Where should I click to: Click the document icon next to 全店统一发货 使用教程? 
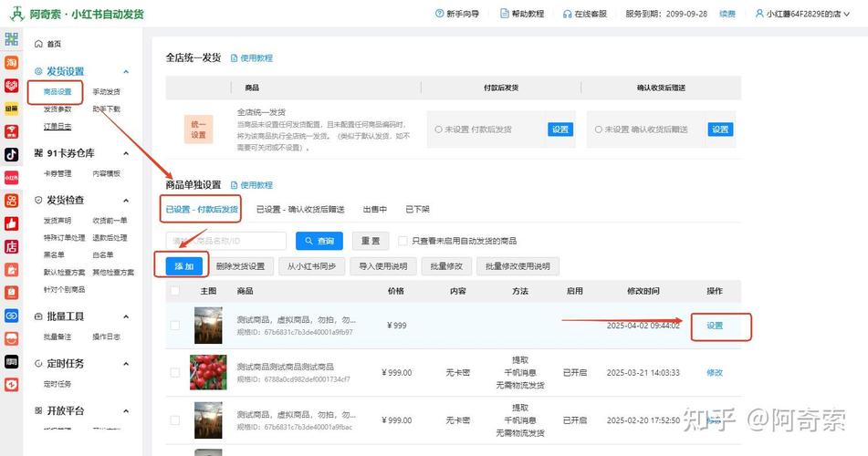[234, 58]
